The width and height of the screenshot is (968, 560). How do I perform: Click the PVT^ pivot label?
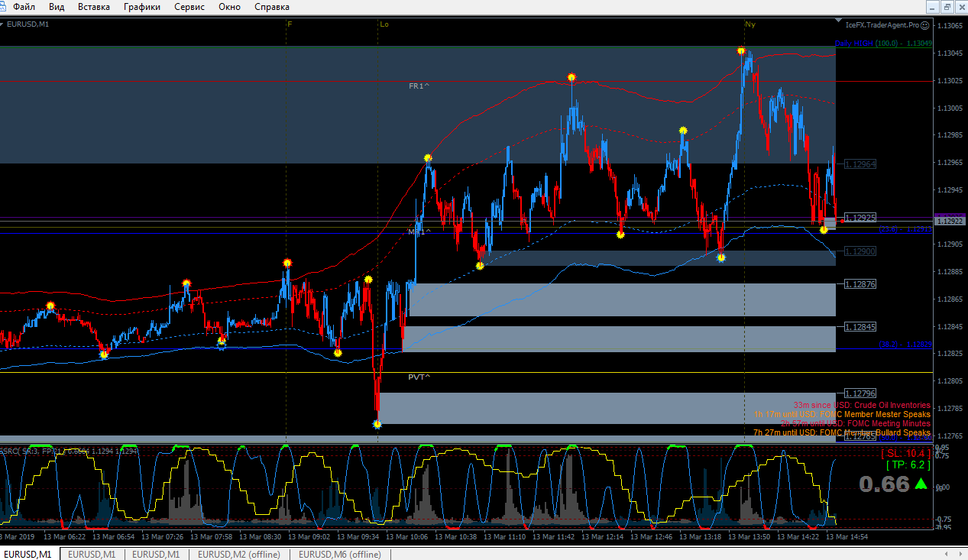tap(419, 377)
